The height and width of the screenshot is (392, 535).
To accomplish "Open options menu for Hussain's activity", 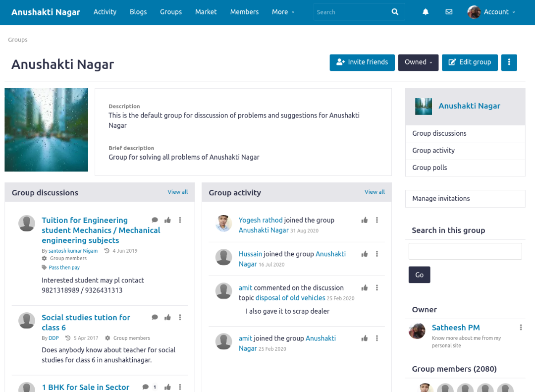I will [x=377, y=254].
